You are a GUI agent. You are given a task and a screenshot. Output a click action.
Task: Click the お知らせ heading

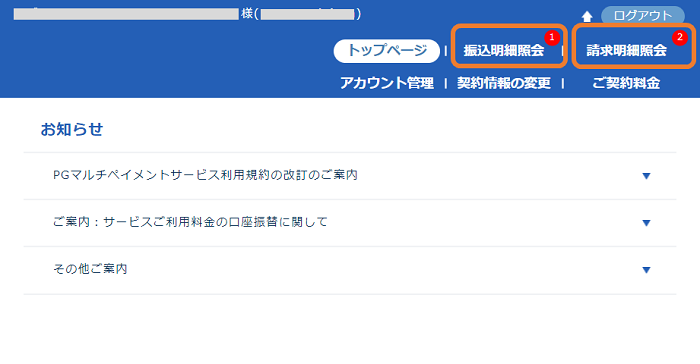point(72,130)
